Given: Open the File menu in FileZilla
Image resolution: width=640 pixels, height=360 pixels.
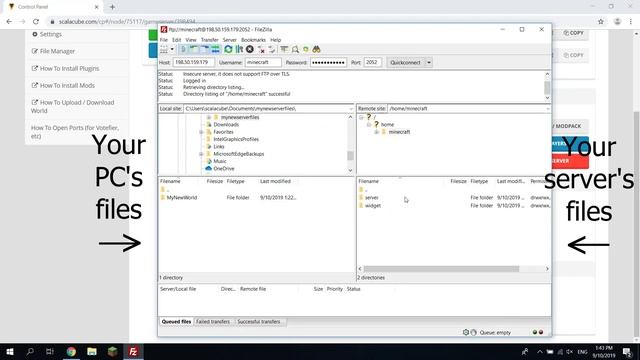Looking at the screenshot, I should [164, 40].
